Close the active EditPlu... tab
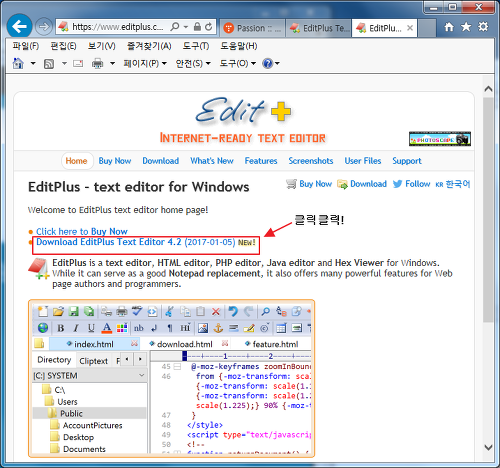 [x=410, y=28]
